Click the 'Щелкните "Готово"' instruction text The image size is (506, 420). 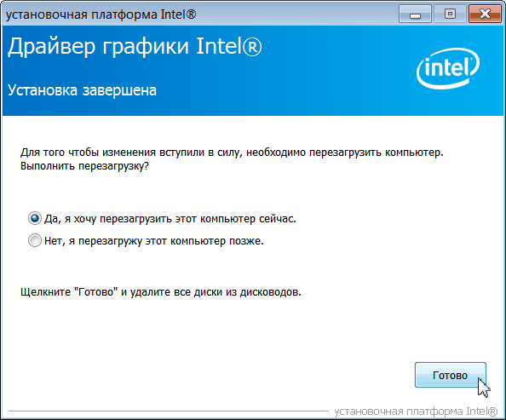(x=161, y=292)
